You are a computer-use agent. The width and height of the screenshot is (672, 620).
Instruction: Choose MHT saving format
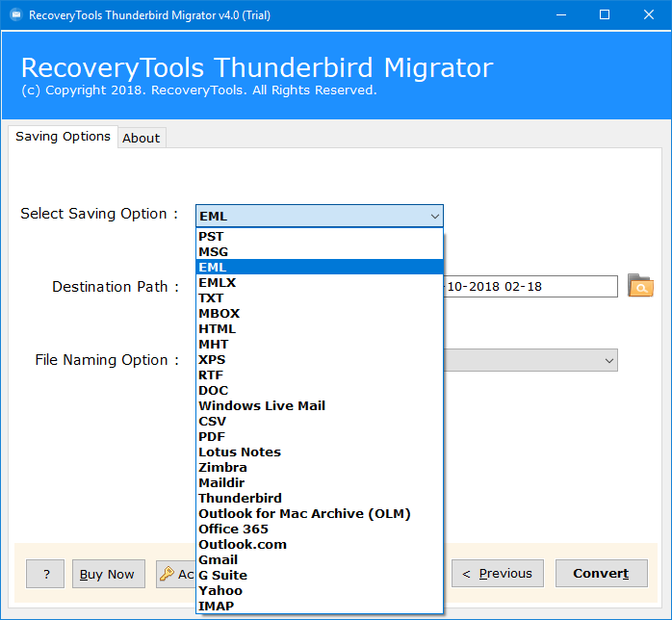tap(320, 345)
